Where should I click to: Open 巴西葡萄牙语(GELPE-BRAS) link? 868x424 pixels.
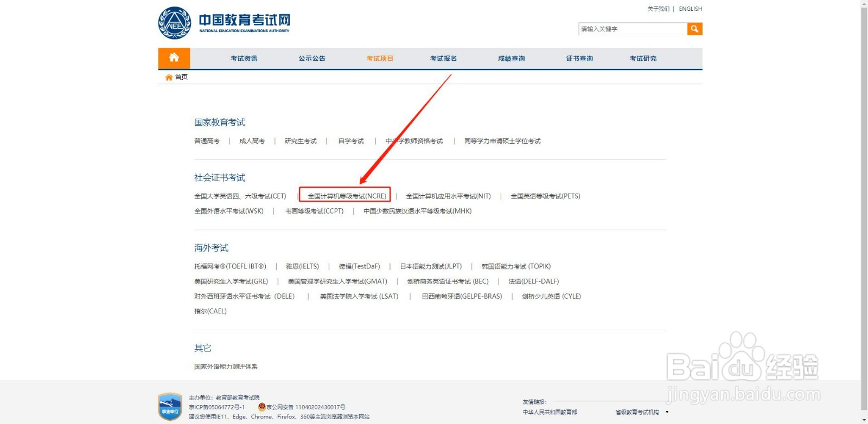(462, 296)
